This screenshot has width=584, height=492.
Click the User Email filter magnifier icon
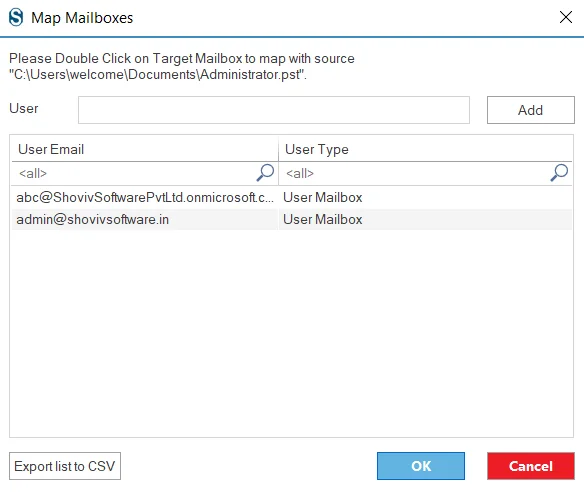(x=265, y=173)
